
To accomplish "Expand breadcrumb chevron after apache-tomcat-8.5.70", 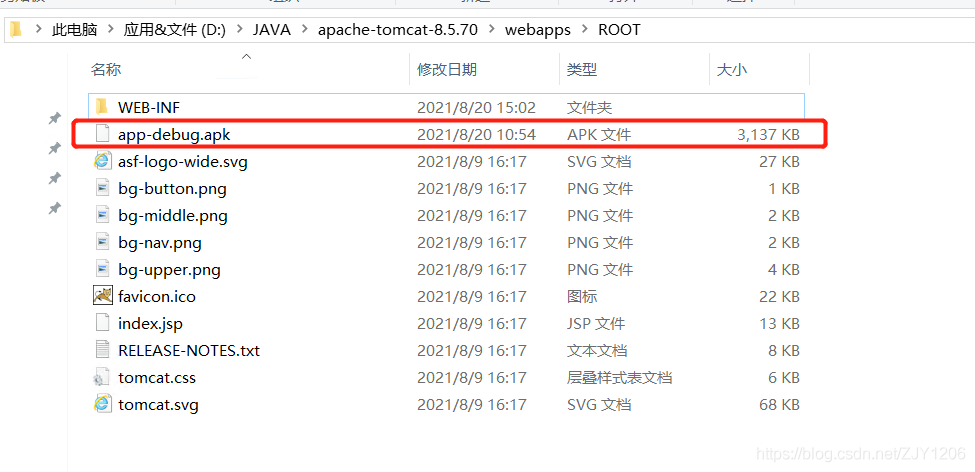I will coord(492,30).
